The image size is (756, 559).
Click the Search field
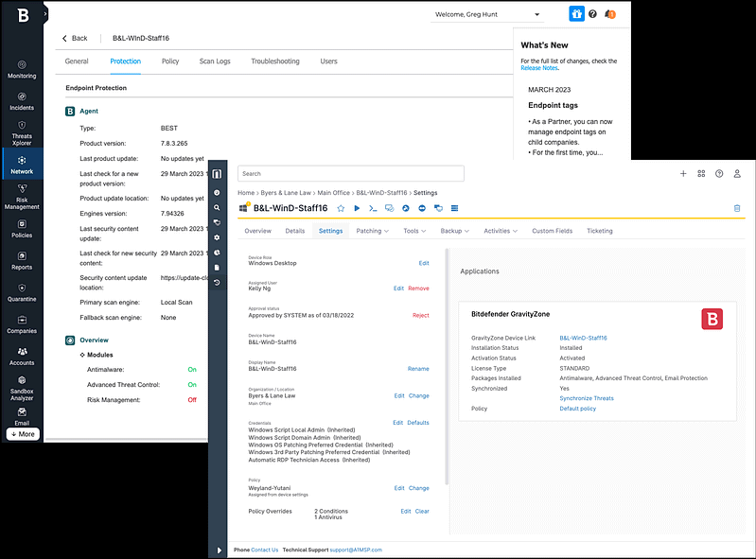click(x=351, y=173)
